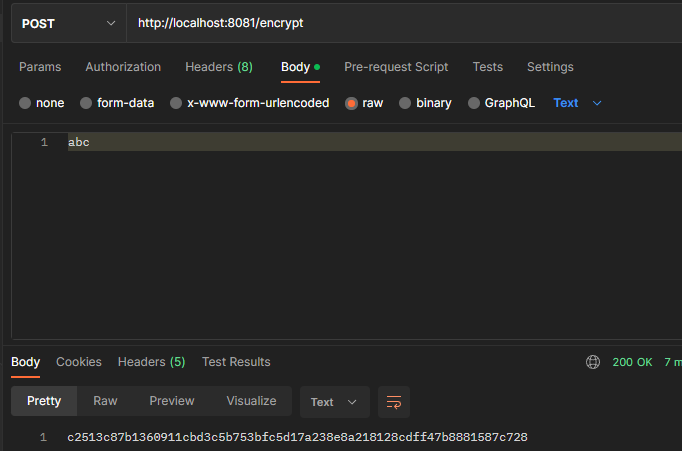Viewport: 682px width, 451px height.
Task: Select the Preview response view
Action: pyautogui.click(x=172, y=401)
